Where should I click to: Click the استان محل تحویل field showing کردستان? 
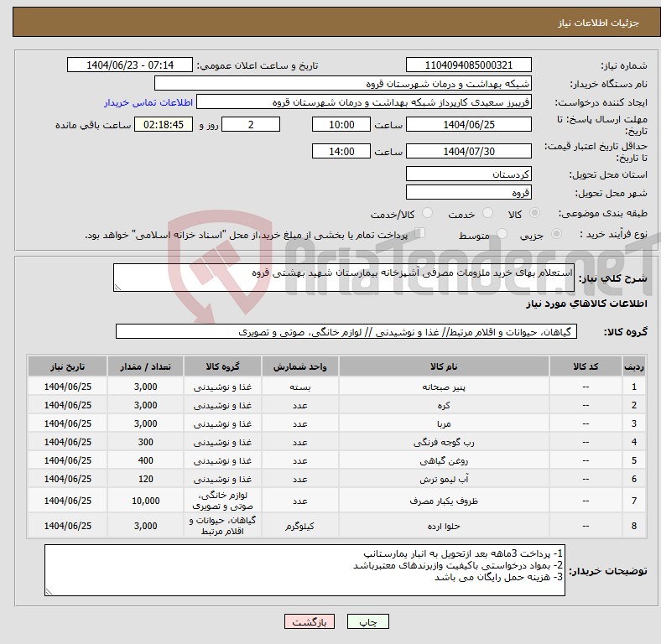[x=468, y=174]
